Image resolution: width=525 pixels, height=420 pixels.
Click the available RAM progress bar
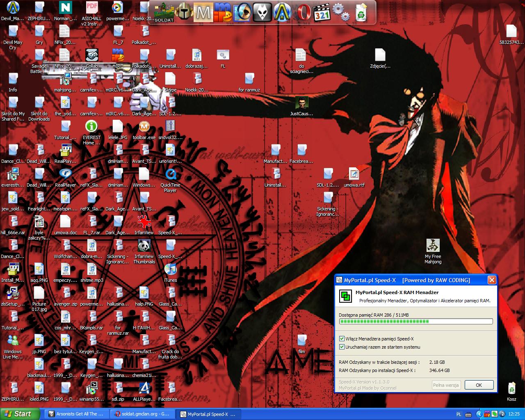tap(416, 322)
